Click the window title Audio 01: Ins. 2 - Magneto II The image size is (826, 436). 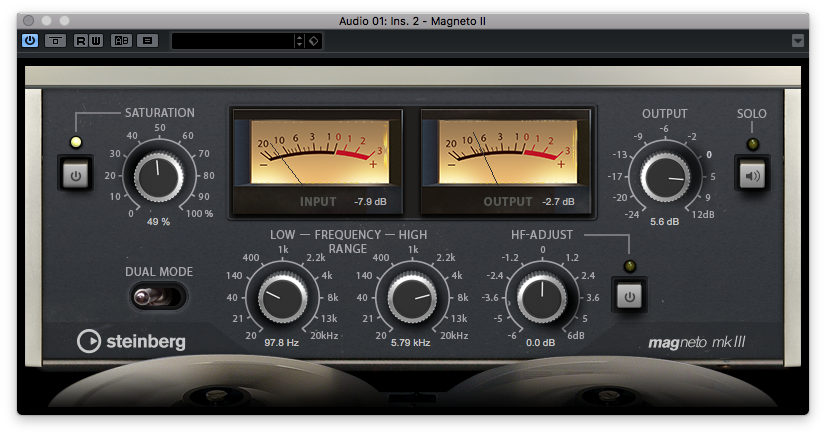[412, 21]
